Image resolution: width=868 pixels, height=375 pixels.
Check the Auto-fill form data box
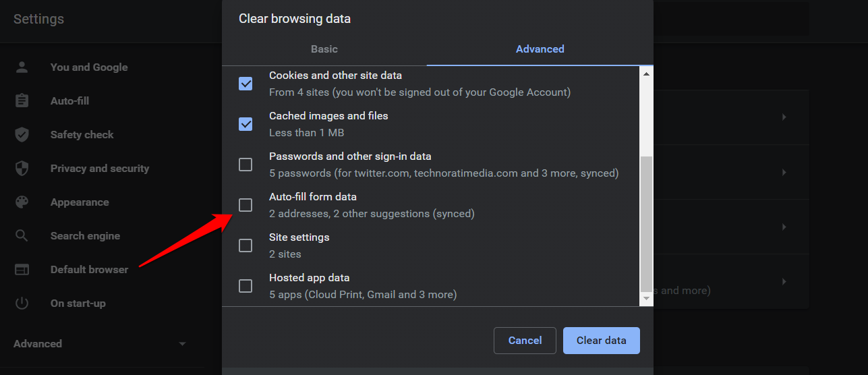pos(245,205)
